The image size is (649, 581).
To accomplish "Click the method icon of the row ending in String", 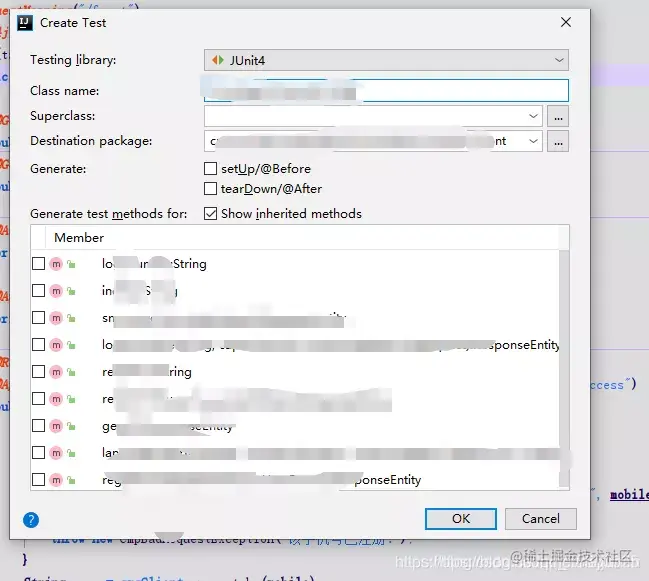I will [x=56, y=264].
